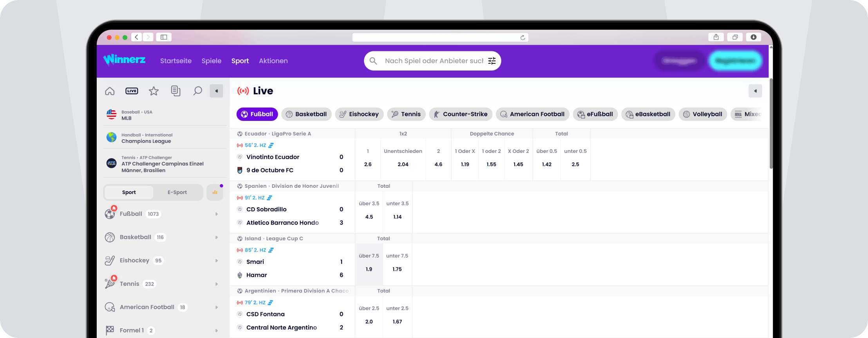Click the USA flag MLB icon
The image size is (868, 338).
pyautogui.click(x=112, y=115)
